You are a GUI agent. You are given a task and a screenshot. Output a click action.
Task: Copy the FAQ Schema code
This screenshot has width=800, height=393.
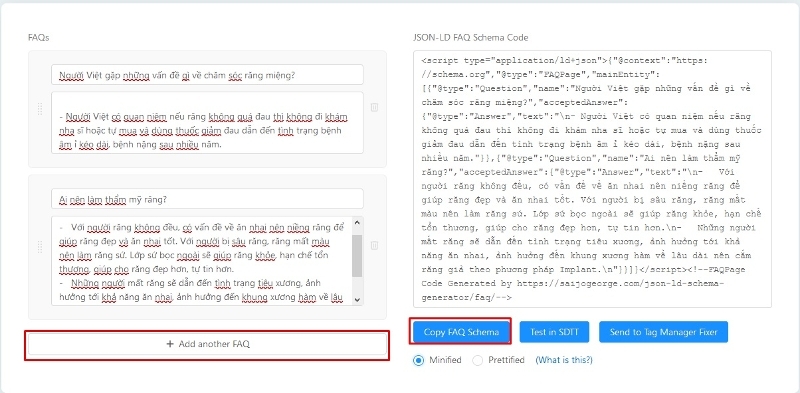(461, 332)
